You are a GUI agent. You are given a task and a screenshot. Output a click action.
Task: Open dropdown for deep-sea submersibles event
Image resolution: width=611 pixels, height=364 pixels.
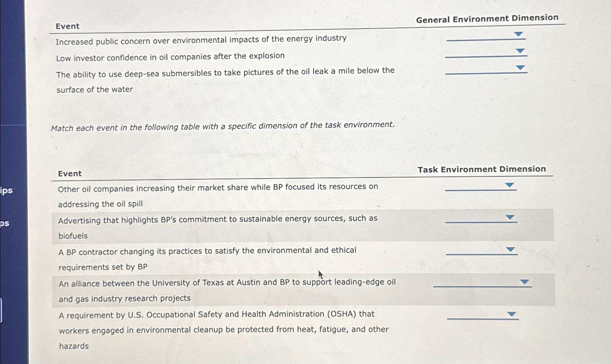click(x=520, y=68)
